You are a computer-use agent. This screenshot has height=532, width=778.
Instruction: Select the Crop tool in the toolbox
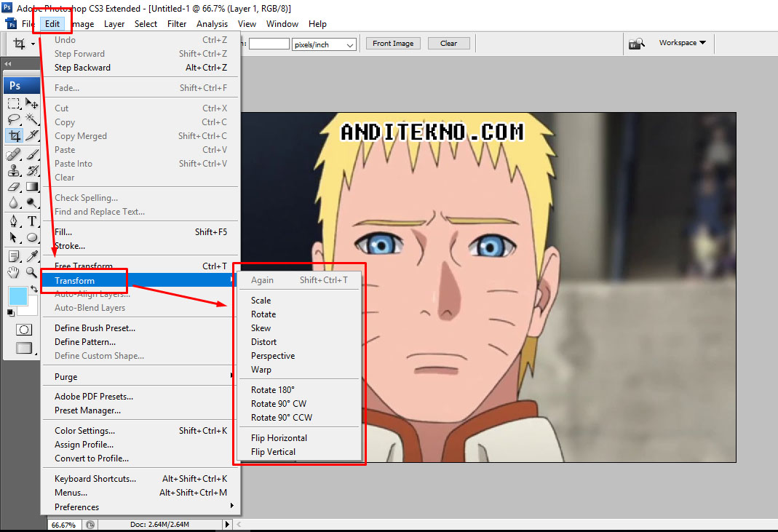pos(14,135)
